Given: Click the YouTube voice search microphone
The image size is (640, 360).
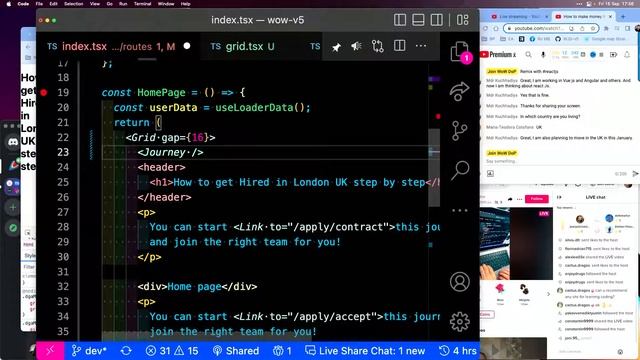Looking at the screenshot, I should click(x=543, y=54).
